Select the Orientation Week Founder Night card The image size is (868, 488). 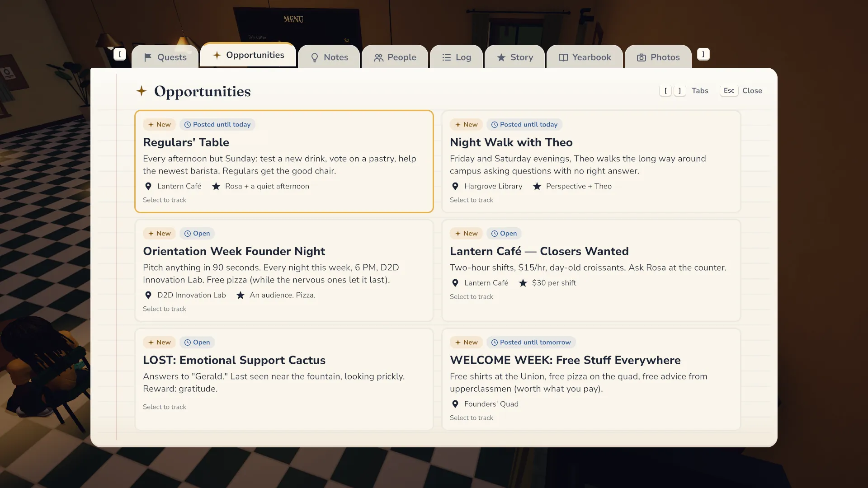[284, 270]
